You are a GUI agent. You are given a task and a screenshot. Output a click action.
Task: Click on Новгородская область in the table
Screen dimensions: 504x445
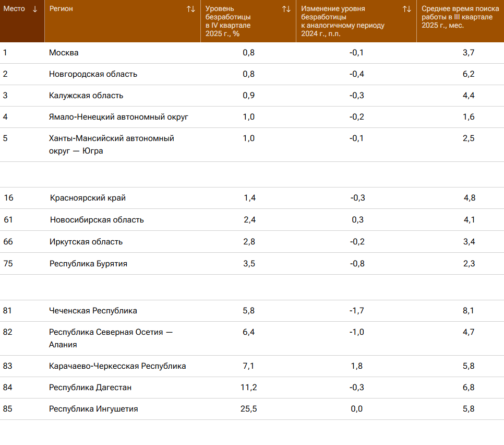coord(93,74)
